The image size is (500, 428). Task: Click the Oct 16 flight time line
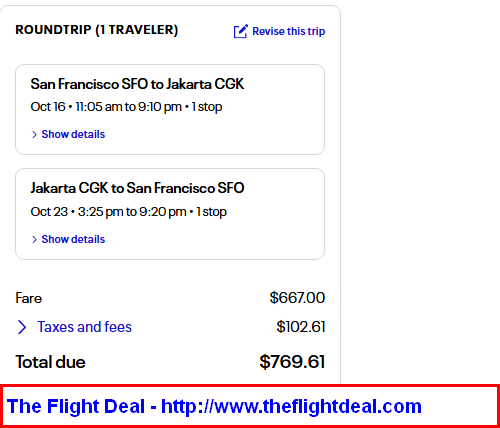click(126, 107)
